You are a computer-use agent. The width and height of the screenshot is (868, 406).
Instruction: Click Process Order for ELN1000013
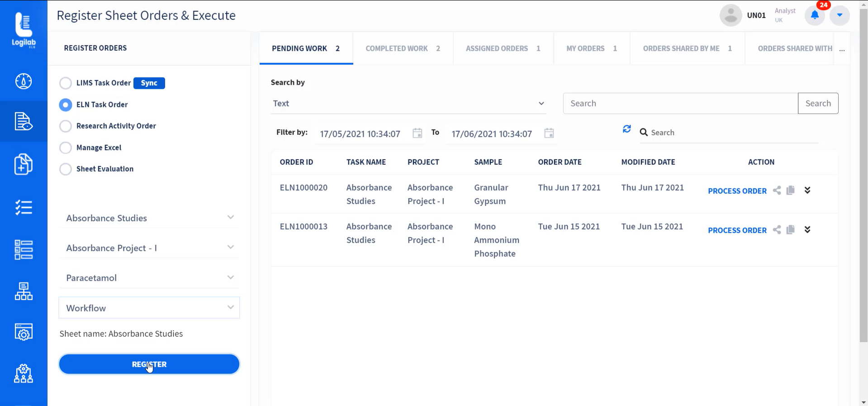click(737, 230)
